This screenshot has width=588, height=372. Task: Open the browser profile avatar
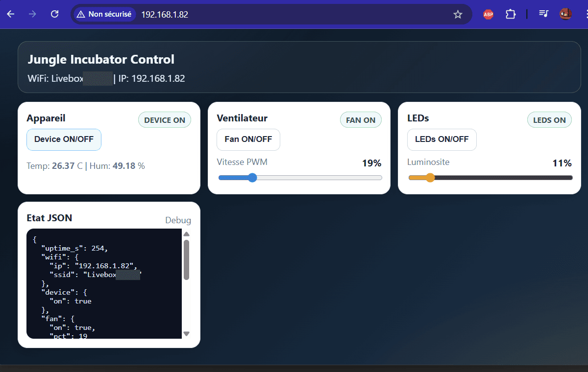pyautogui.click(x=566, y=14)
